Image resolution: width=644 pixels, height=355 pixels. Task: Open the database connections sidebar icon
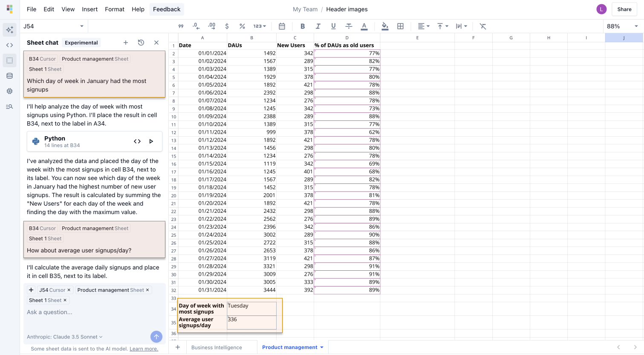coord(9,76)
